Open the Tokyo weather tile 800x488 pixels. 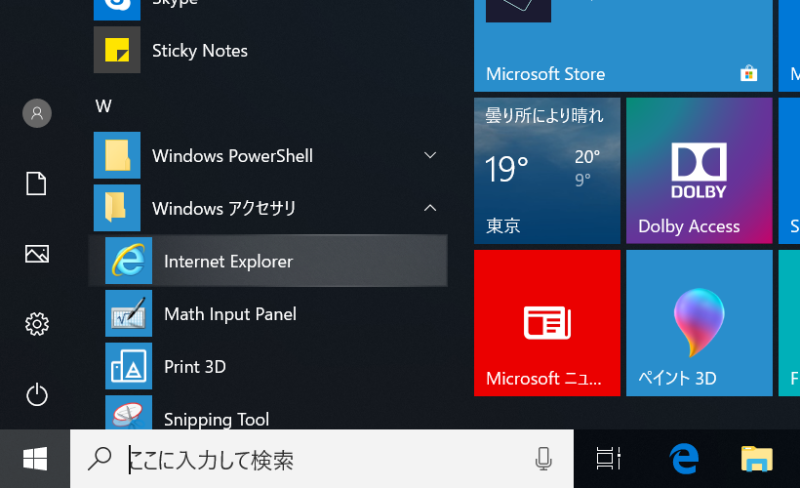tap(547, 170)
